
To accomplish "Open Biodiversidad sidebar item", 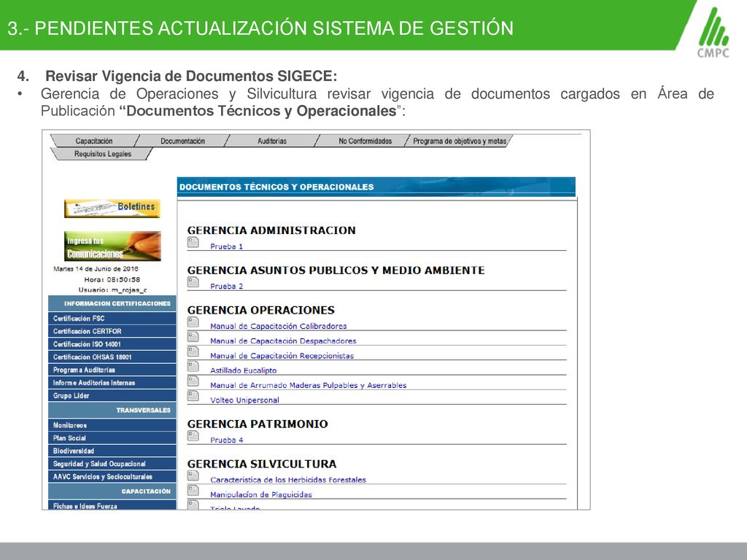I will (x=112, y=451).
